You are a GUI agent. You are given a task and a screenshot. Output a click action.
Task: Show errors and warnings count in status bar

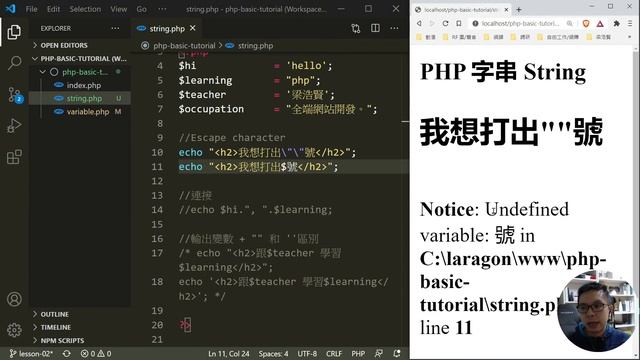[x=96, y=354]
